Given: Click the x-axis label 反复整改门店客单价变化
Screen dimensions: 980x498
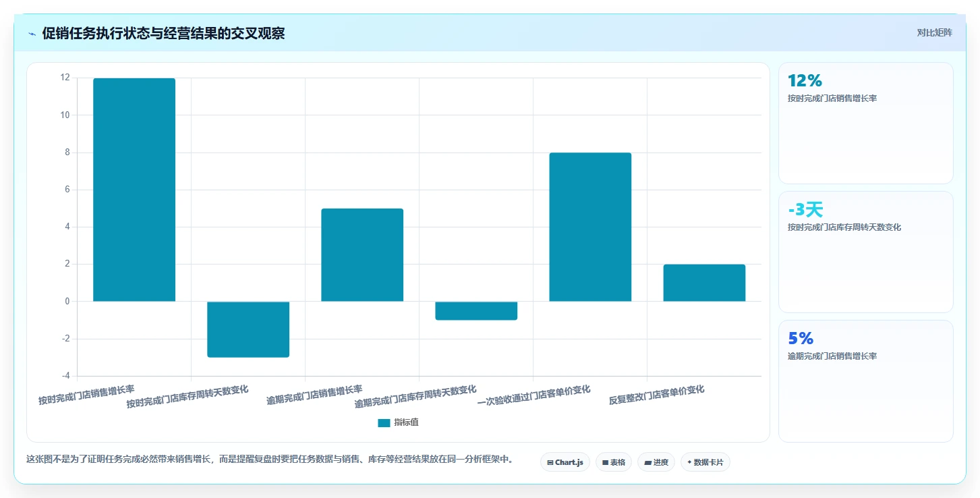Looking at the screenshot, I should 656,395.
